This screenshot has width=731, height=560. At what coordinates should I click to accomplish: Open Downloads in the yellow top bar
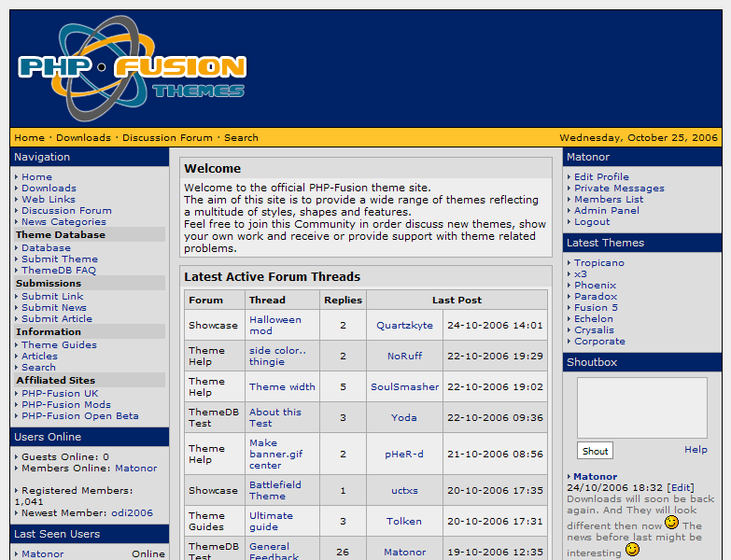[83, 137]
